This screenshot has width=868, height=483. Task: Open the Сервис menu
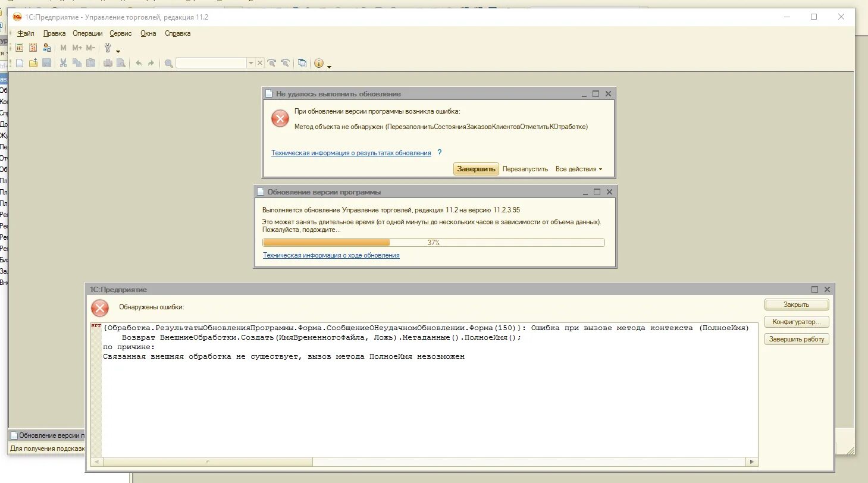(x=121, y=33)
